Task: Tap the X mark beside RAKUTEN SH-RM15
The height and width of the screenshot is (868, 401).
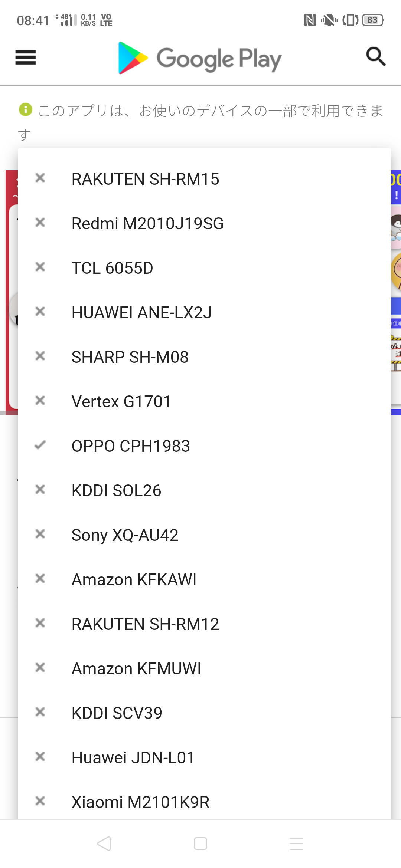Action: pyautogui.click(x=40, y=178)
